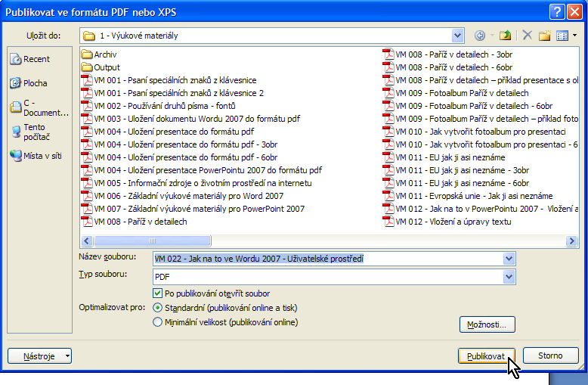Click the Publikovat button
588x385 pixels.
[486, 356]
